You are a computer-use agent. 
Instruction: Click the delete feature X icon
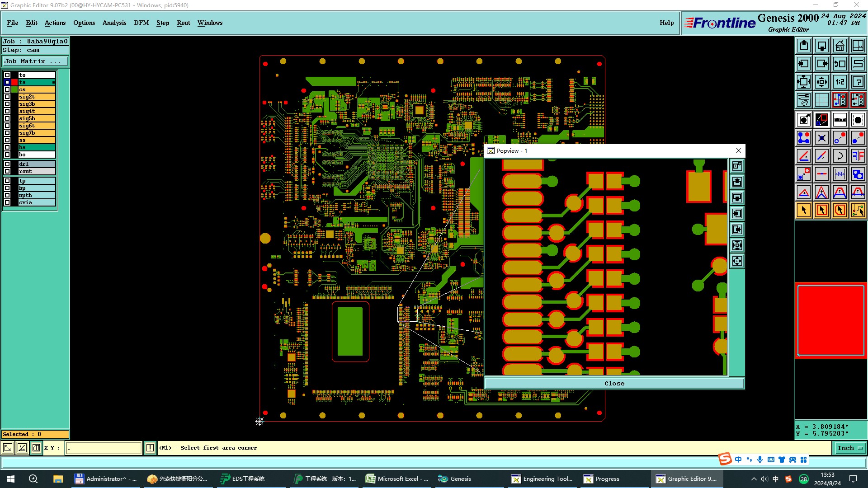point(821,138)
